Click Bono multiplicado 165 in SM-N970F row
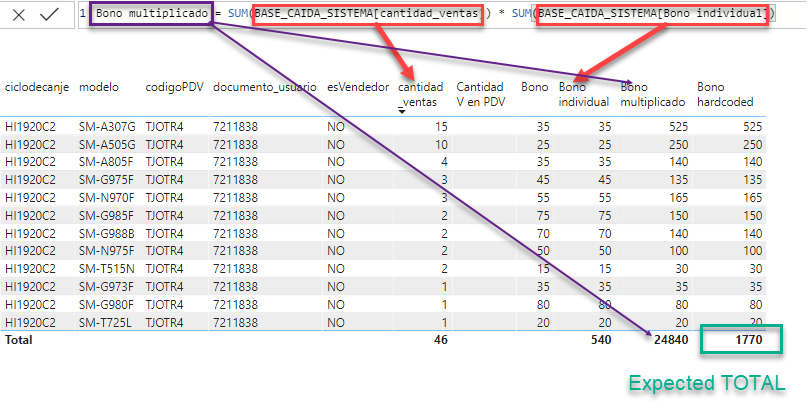This screenshot has height=416, width=810. 678,198
